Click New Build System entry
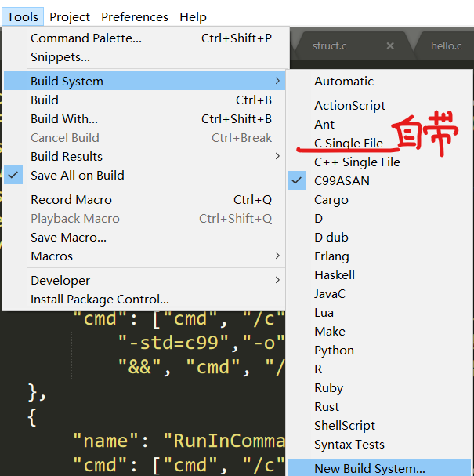Screen dimensions: 474x476 [x=379, y=468]
